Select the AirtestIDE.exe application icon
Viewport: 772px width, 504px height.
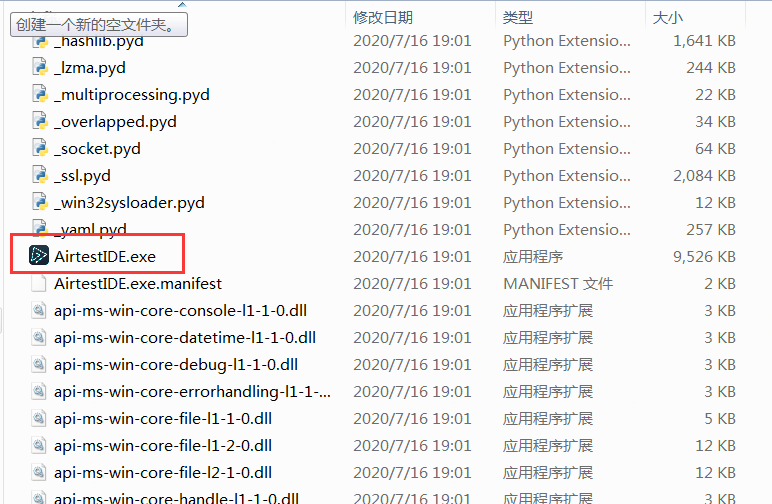pos(39,255)
